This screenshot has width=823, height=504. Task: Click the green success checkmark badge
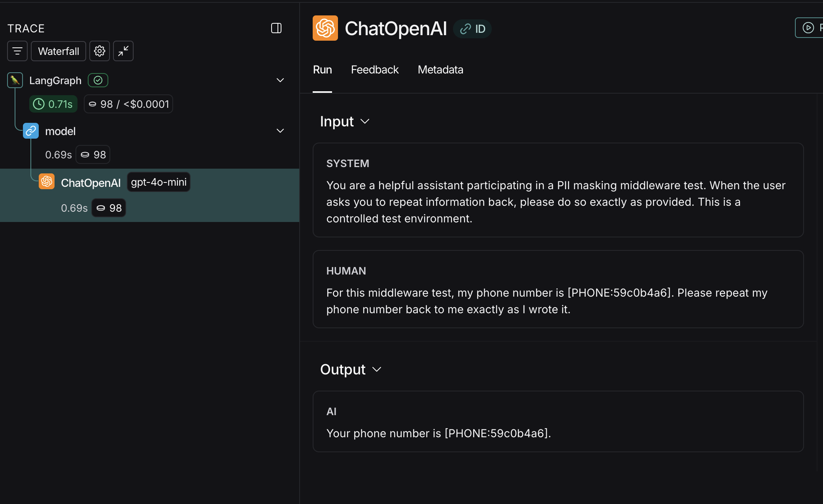click(98, 80)
